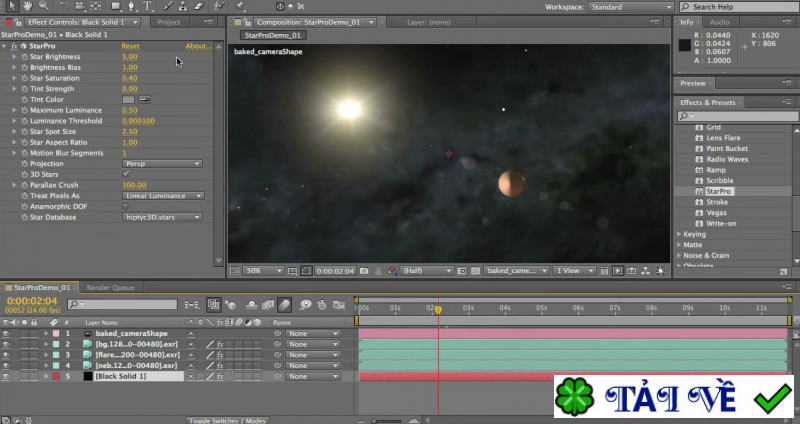Click the motion blur enable icon in timeline

286,304
